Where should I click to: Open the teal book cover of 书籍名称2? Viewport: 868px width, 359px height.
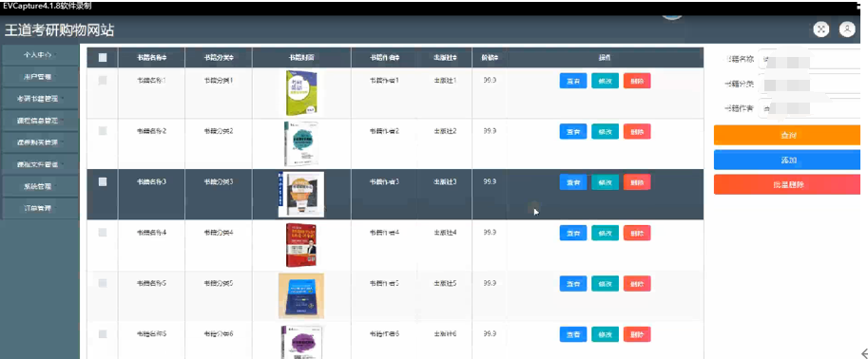(x=301, y=143)
